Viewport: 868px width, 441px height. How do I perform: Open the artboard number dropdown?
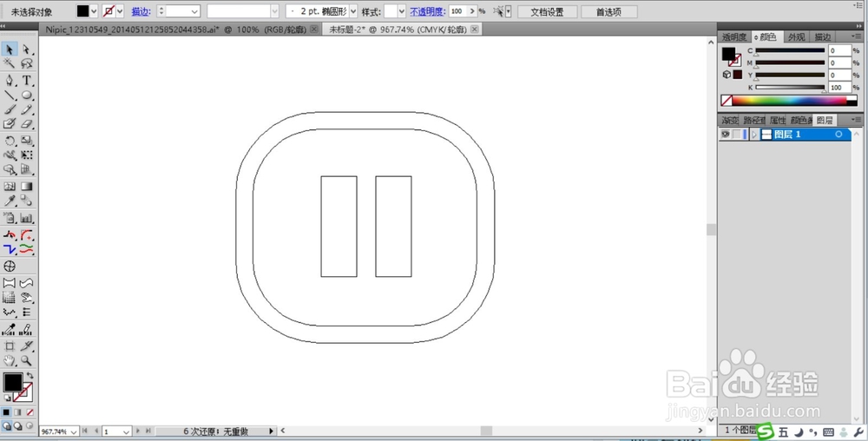click(127, 431)
